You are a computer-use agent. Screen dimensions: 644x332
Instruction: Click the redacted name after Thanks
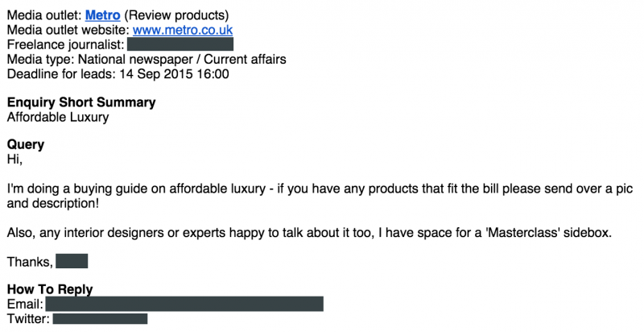click(x=72, y=261)
